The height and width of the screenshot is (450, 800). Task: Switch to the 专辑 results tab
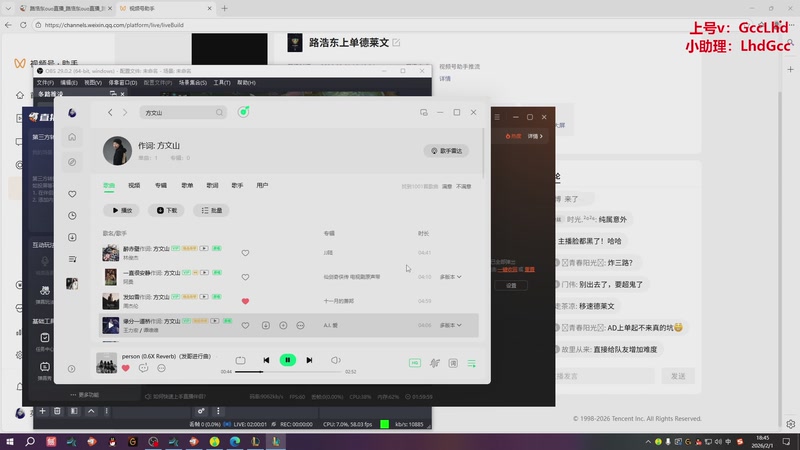click(161, 185)
